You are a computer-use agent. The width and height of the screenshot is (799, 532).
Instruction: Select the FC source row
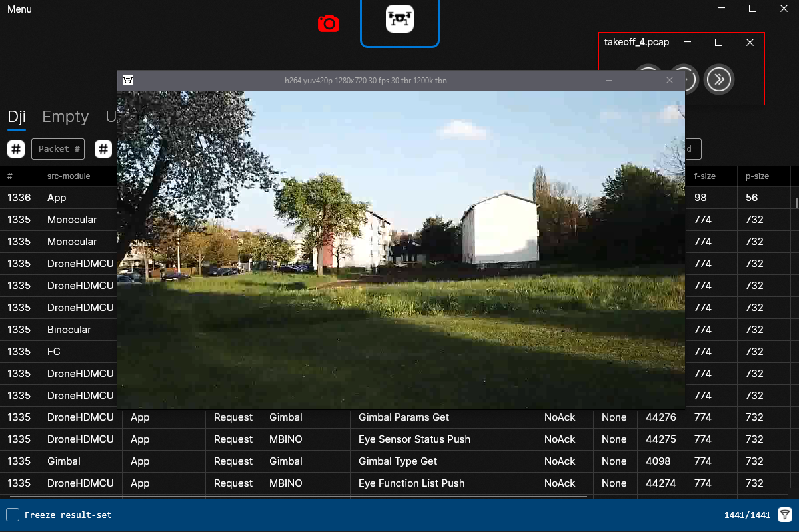point(59,352)
